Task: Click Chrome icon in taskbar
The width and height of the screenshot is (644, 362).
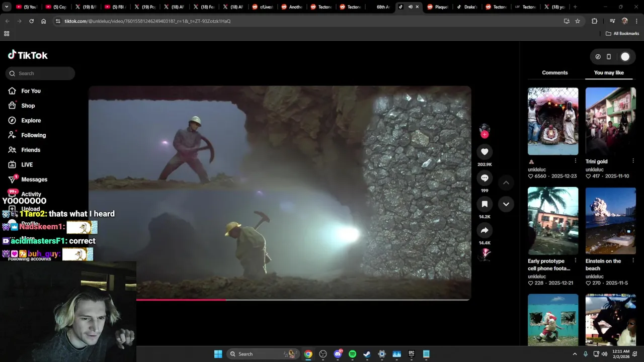Action: coord(308,354)
